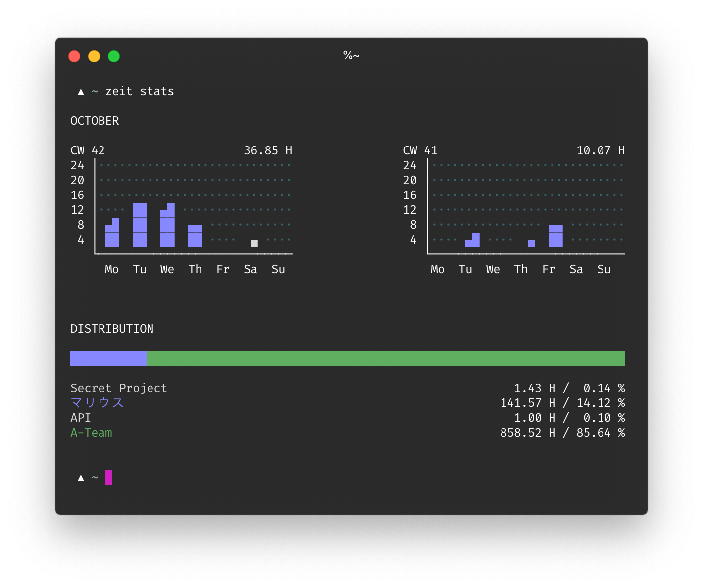The width and height of the screenshot is (703, 588).
Task: Select the OCTOBER heading
Action: coord(95,121)
